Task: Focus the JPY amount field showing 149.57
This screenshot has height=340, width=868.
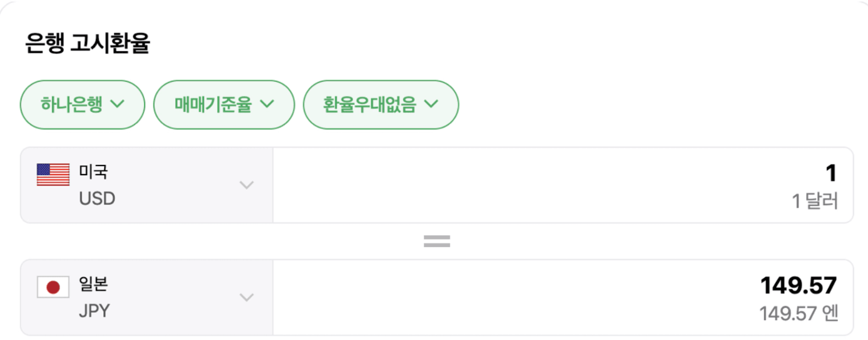Action: [562, 285]
